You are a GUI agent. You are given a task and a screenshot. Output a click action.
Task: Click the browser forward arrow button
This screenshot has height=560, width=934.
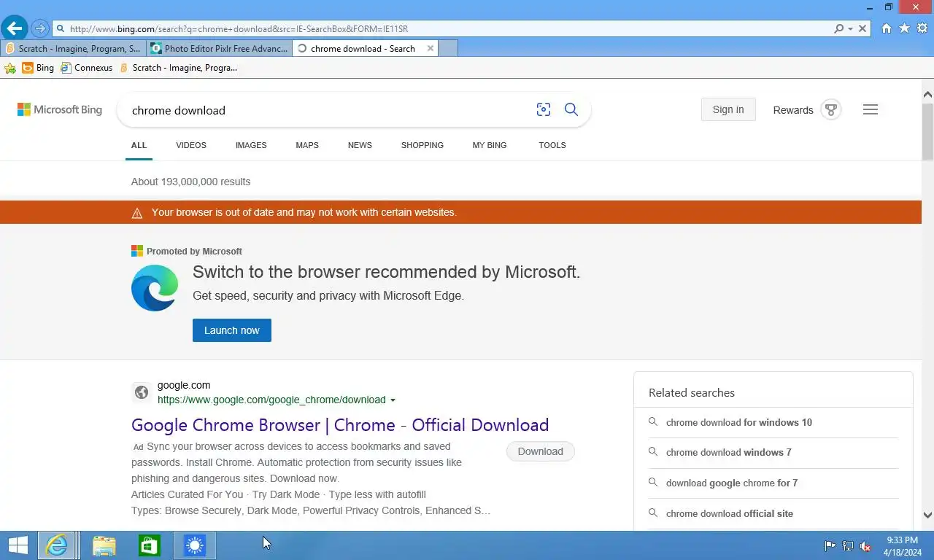[x=40, y=28]
